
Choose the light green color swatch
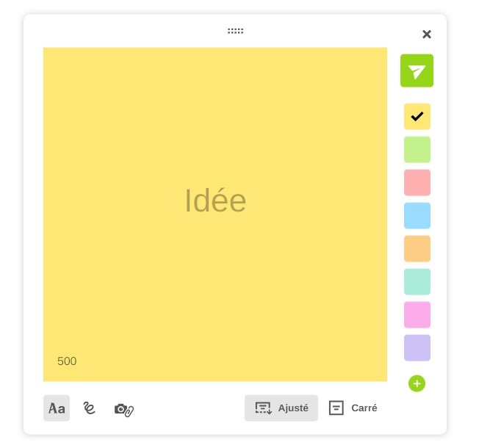point(417,149)
